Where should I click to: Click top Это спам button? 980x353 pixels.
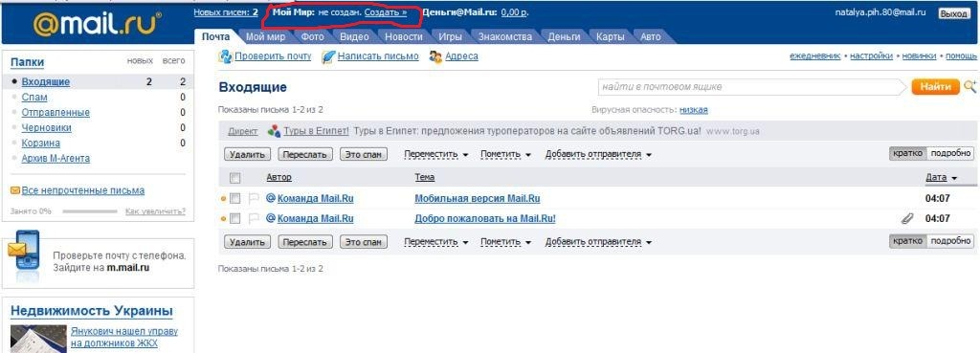point(364,154)
